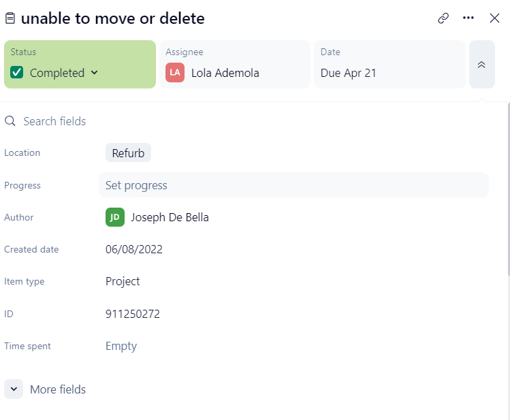510x420 pixels.
Task: Click the Project item type value
Action: (x=123, y=281)
